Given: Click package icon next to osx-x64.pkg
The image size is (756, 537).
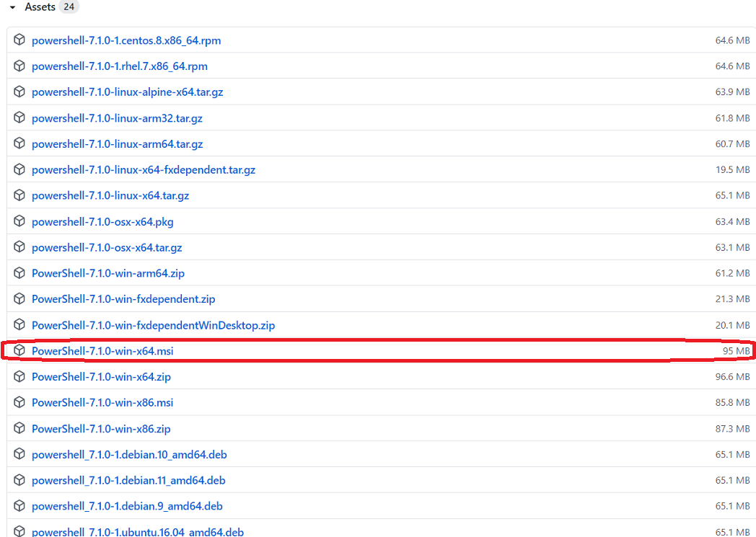Looking at the screenshot, I should (19, 221).
